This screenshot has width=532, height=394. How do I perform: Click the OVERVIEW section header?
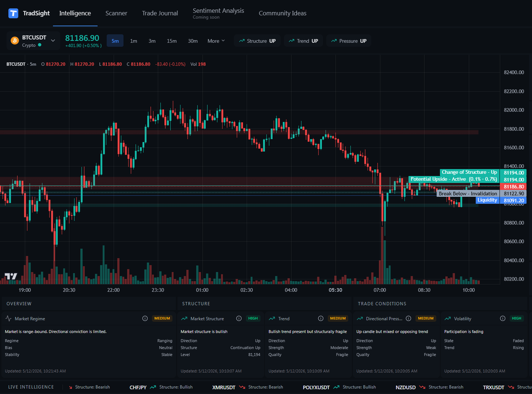point(19,304)
